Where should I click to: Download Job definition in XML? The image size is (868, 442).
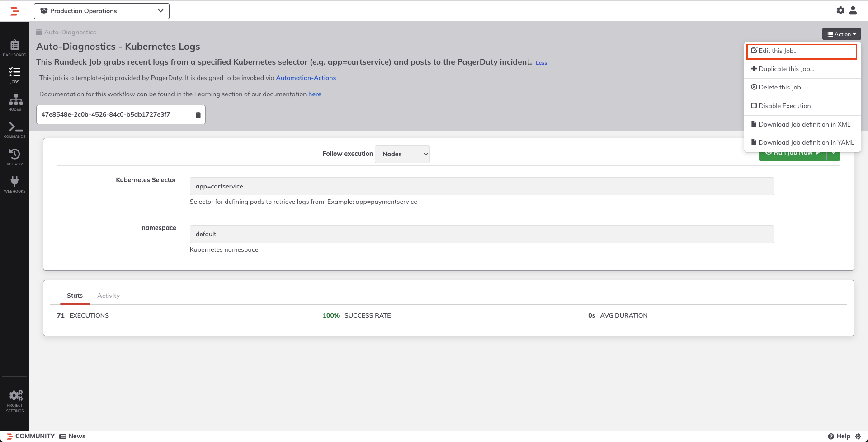pos(802,124)
